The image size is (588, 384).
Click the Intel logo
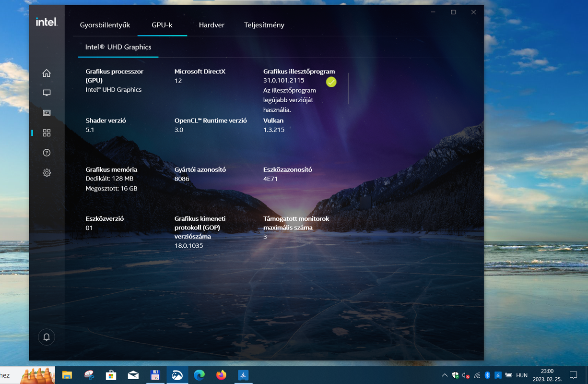47,22
